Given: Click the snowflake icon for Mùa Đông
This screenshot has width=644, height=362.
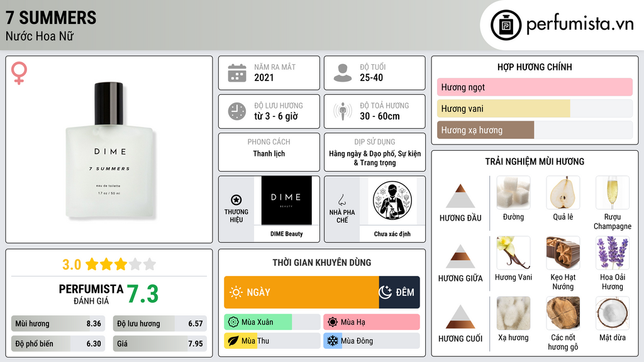Looking at the screenshot, I should [332, 341].
